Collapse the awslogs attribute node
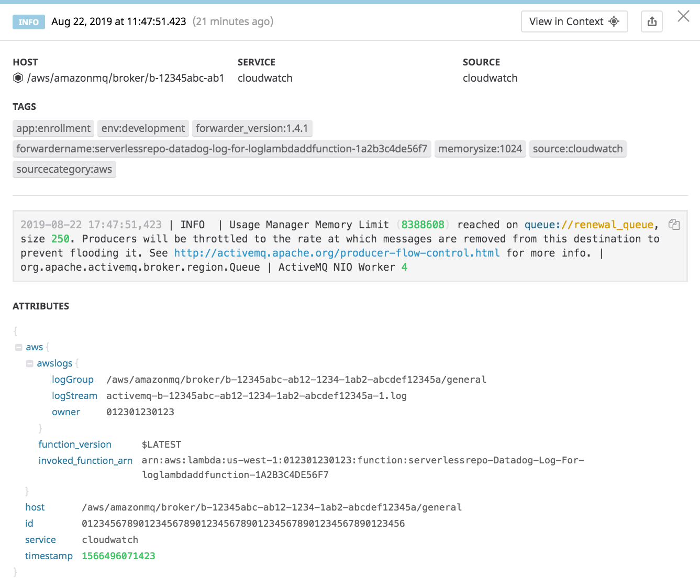The image size is (700, 588). (30, 363)
